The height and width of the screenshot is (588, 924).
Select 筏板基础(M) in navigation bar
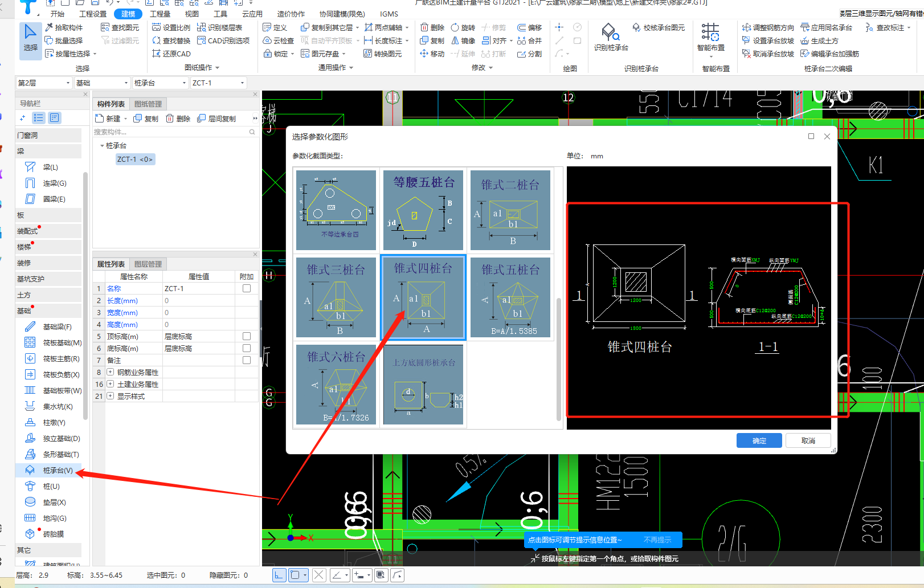[x=54, y=342]
